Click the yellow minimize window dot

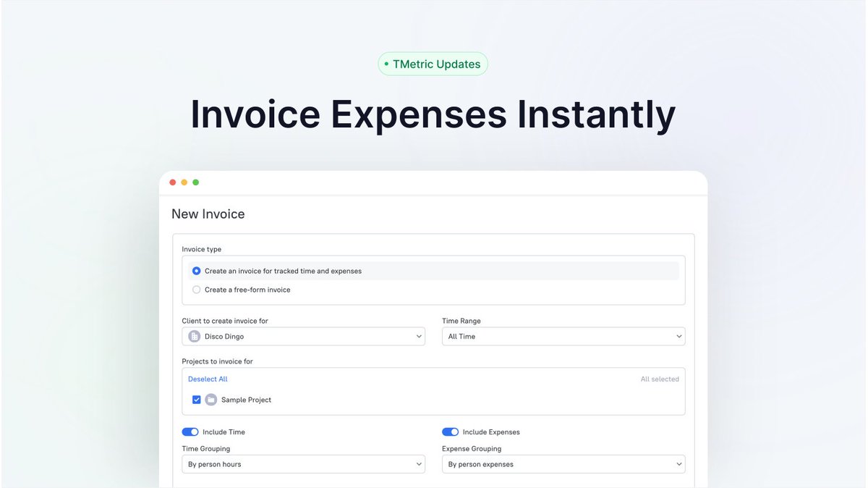click(184, 182)
